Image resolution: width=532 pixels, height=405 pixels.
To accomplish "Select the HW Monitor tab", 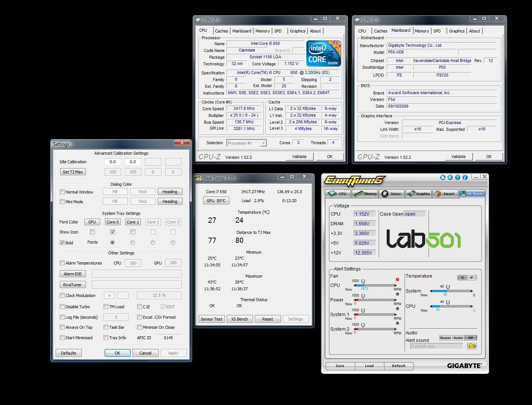I will 473,194.
